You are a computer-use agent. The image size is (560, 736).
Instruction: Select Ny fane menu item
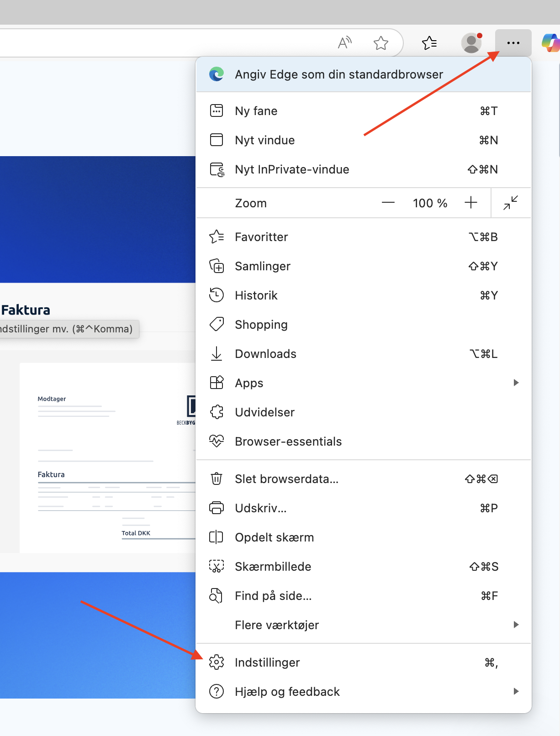(x=364, y=110)
